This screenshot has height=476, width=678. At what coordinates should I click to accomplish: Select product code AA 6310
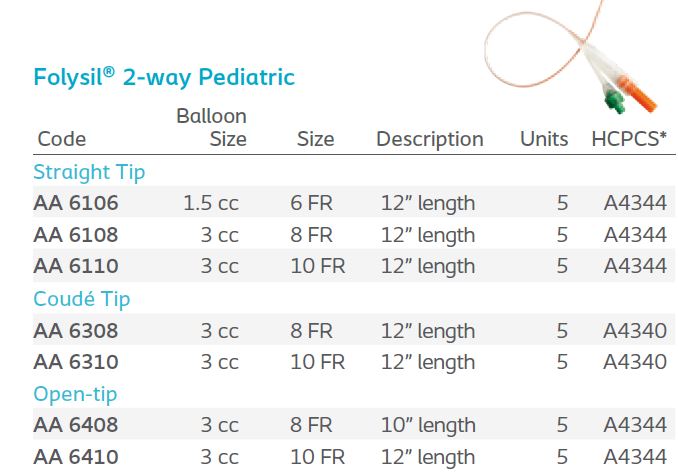76,362
